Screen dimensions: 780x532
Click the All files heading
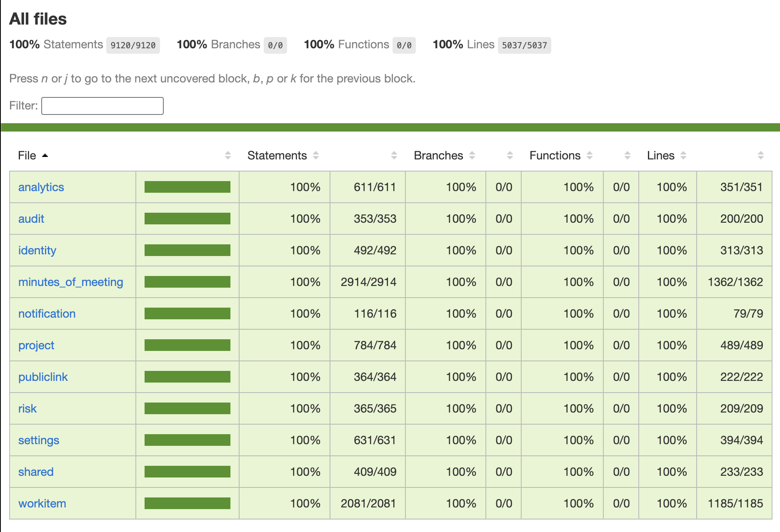[38, 19]
